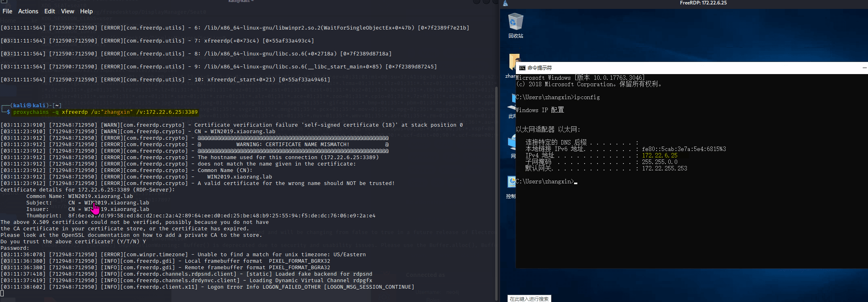The height and width of the screenshot is (302, 868).
Task: Click the Windows taskbar search box
Action: click(x=529, y=299)
